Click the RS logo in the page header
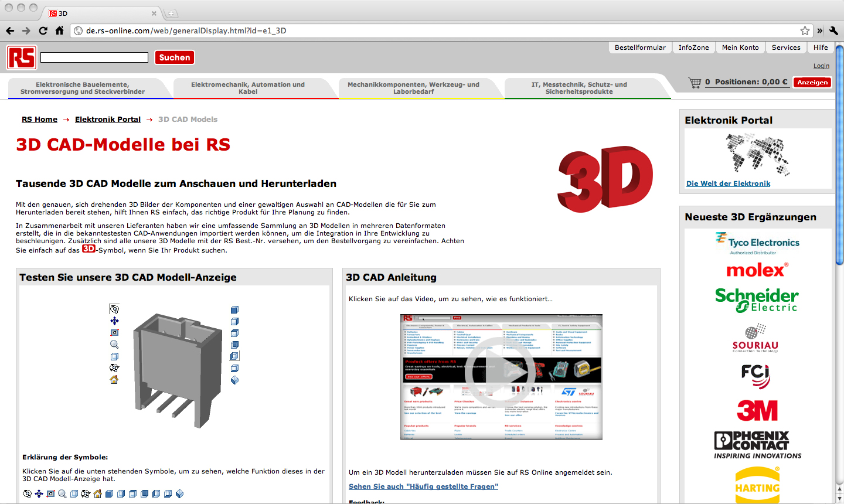 click(x=22, y=57)
